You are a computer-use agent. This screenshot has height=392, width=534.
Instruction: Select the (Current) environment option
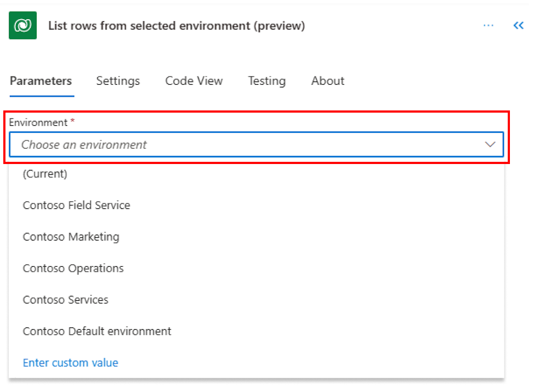pos(45,174)
